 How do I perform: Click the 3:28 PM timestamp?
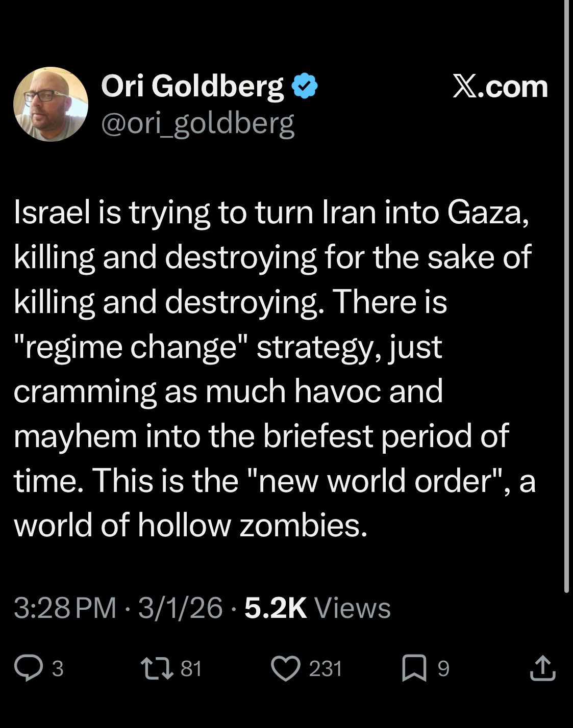[x=65, y=608]
